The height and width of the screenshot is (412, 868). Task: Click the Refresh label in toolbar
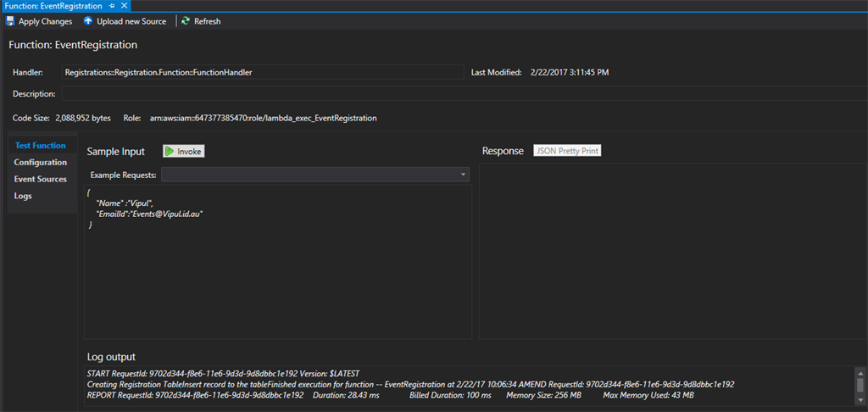207,21
